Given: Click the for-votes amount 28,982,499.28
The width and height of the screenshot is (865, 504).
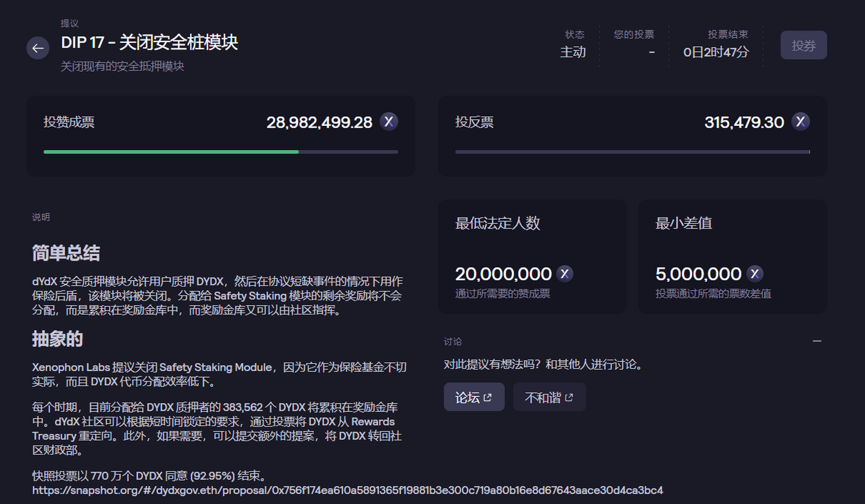Looking at the screenshot, I should [319, 122].
